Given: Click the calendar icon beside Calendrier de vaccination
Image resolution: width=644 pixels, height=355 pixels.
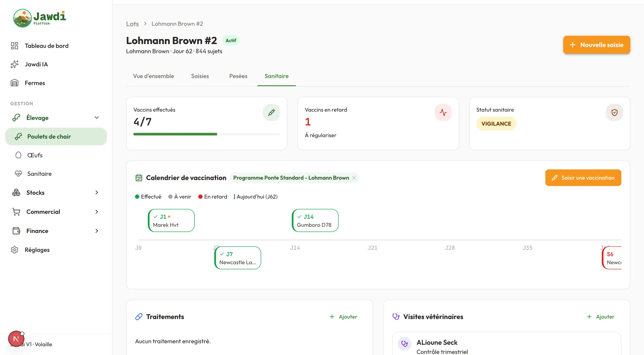Looking at the screenshot, I should (x=139, y=178).
